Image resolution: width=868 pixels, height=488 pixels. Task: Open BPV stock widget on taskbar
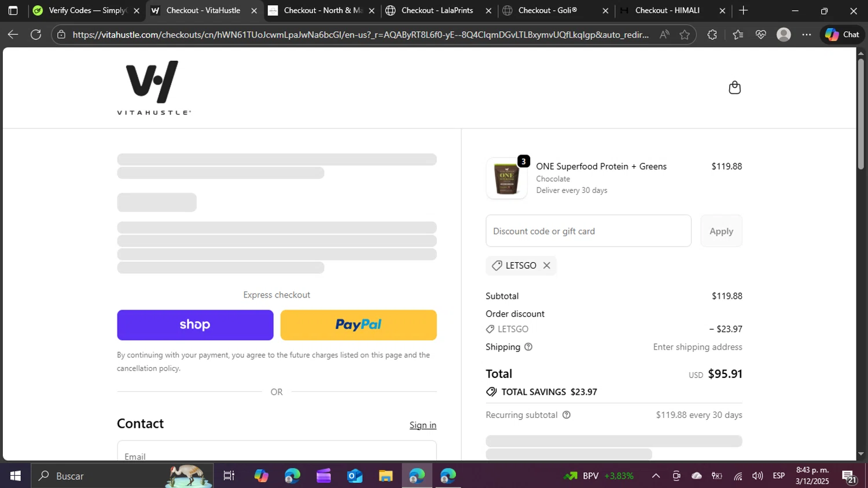599,476
